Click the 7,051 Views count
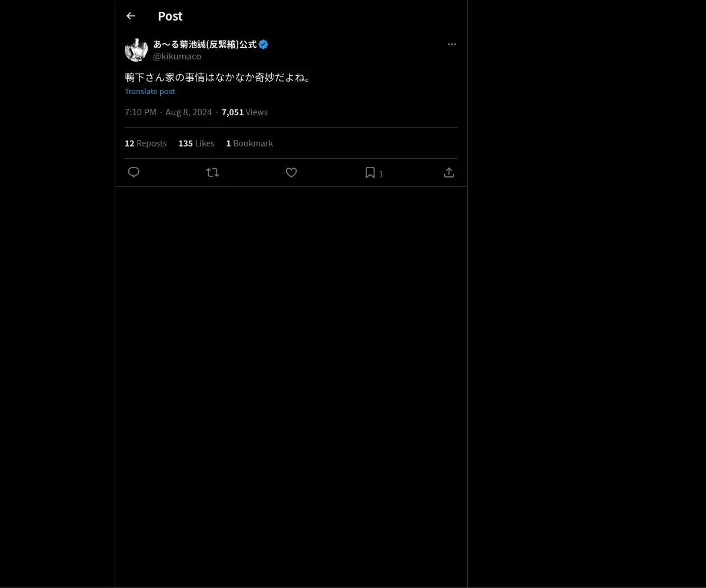Viewport: 706px width, 588px height. [244, 112]
